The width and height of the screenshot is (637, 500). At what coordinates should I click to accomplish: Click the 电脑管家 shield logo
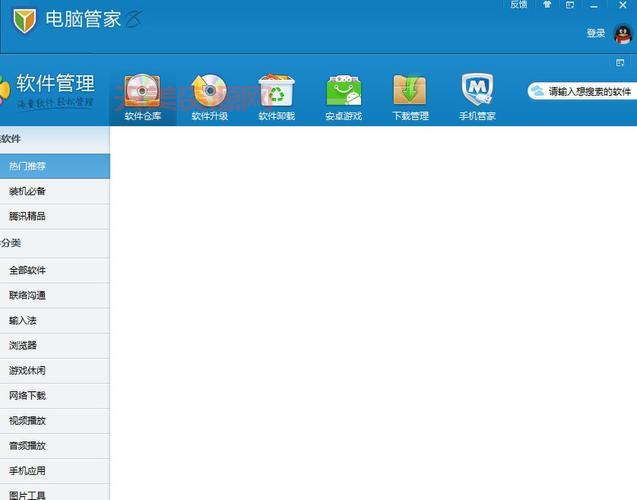[24, 20]
